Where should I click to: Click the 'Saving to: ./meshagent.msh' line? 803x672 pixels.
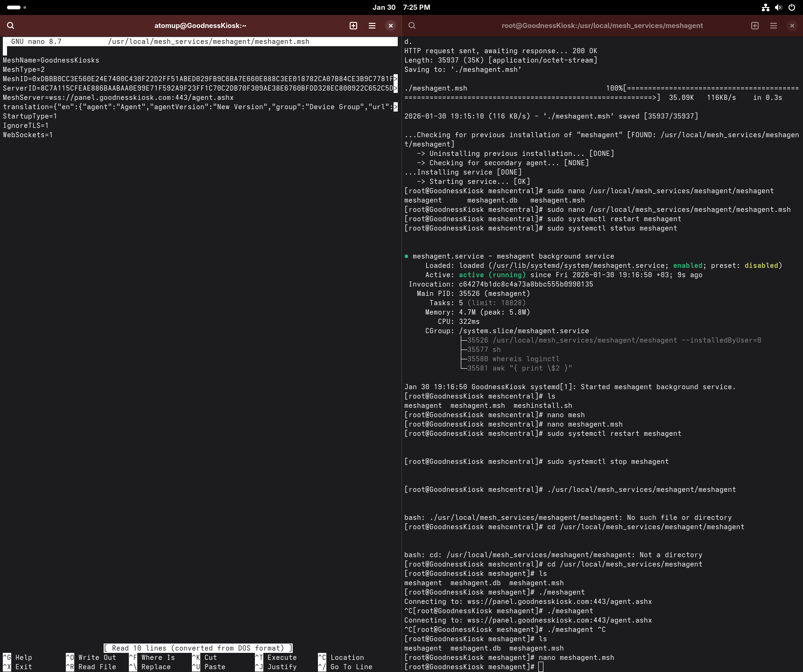point(463,70)
